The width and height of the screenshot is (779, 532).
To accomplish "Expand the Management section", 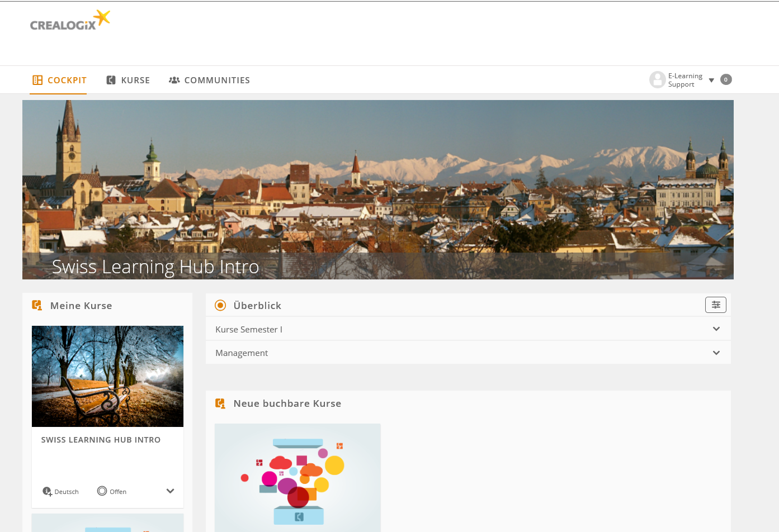I will coord(716,353).
